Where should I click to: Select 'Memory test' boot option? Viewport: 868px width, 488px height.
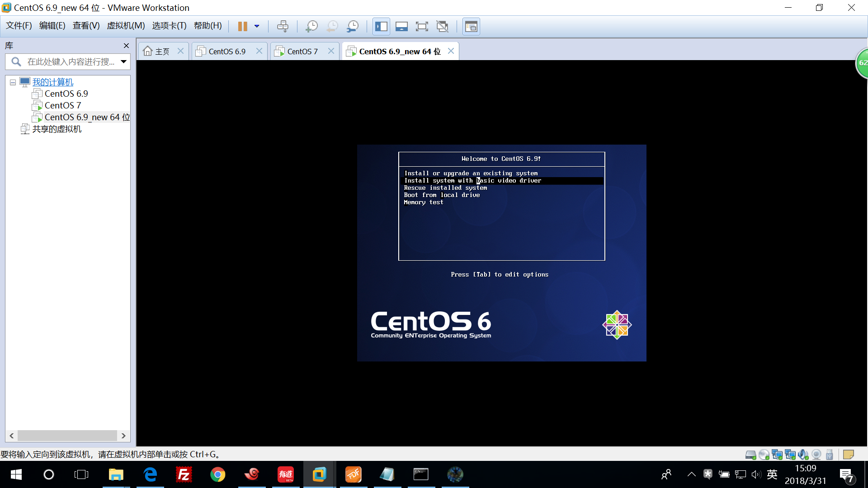click(423, 202)
